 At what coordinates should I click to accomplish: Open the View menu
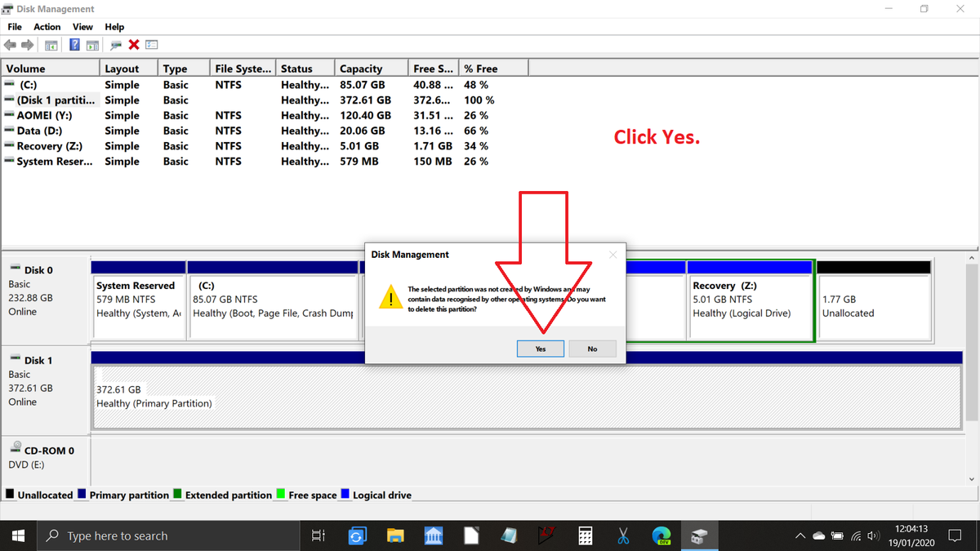(82, 27)
